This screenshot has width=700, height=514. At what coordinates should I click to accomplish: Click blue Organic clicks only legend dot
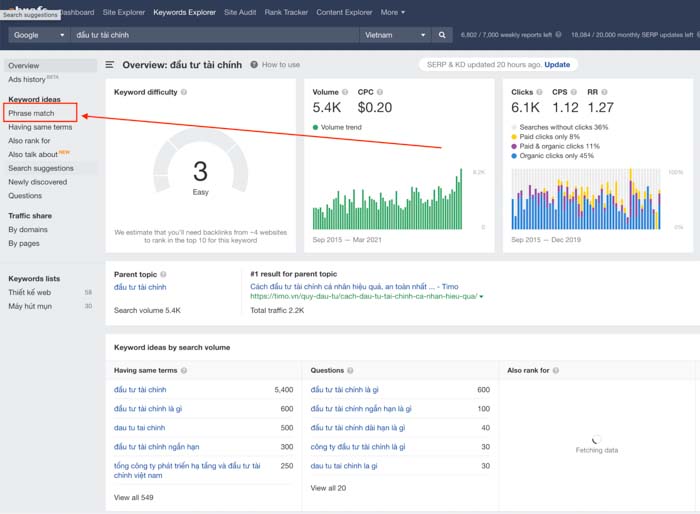pos(514,156)
